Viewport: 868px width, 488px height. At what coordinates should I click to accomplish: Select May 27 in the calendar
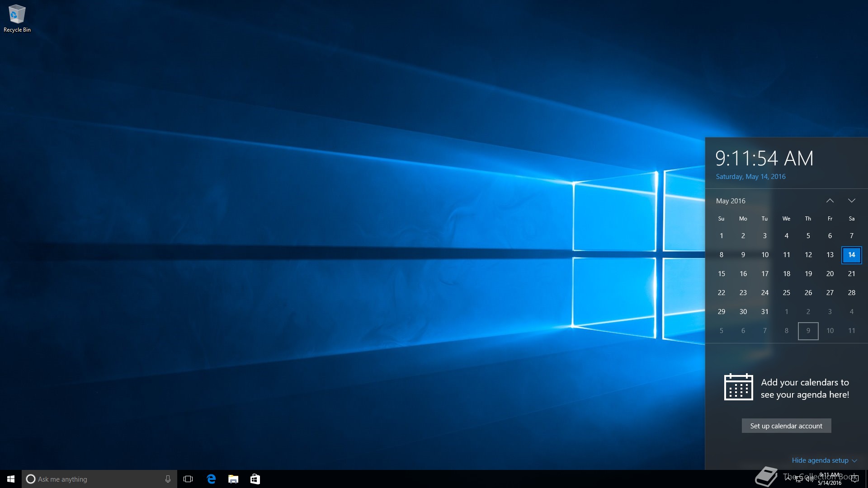(x=830, y=293)
